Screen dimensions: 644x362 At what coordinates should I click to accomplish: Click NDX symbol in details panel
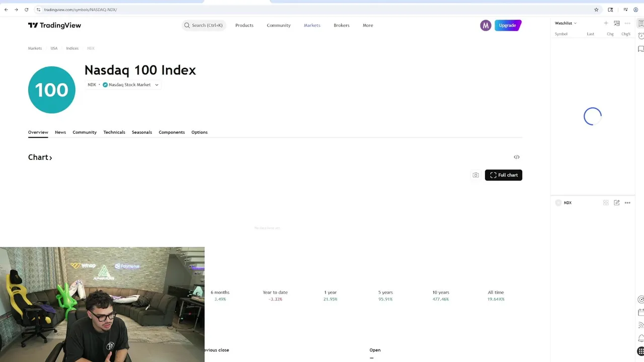click(568, 203)
